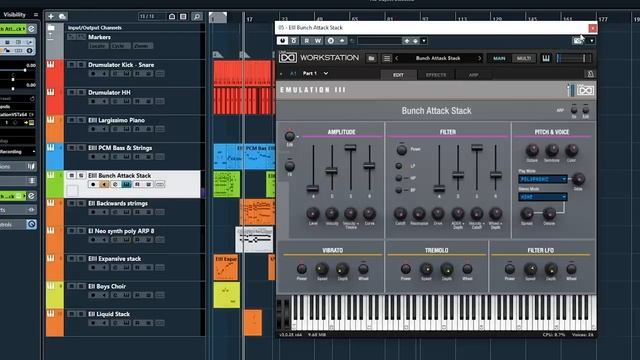Toggle the Filter LFO Power button
The image size is (640, 360).
tap(510, 269)
